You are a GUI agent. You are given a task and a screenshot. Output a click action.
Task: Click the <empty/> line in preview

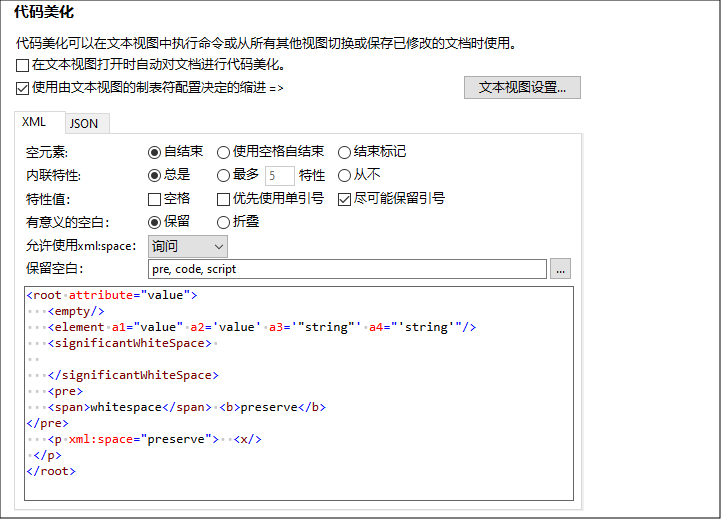tap(76, 311)
